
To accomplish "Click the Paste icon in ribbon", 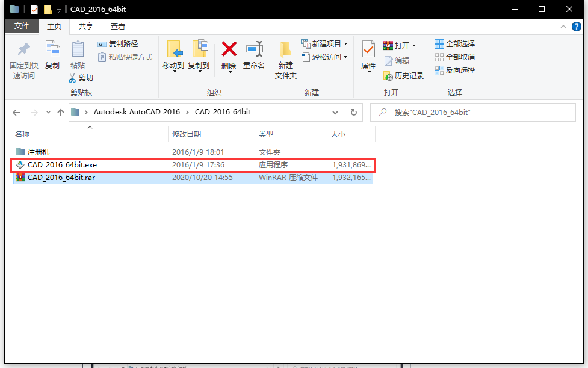I will pyautogui.click(x=78, y=50).
